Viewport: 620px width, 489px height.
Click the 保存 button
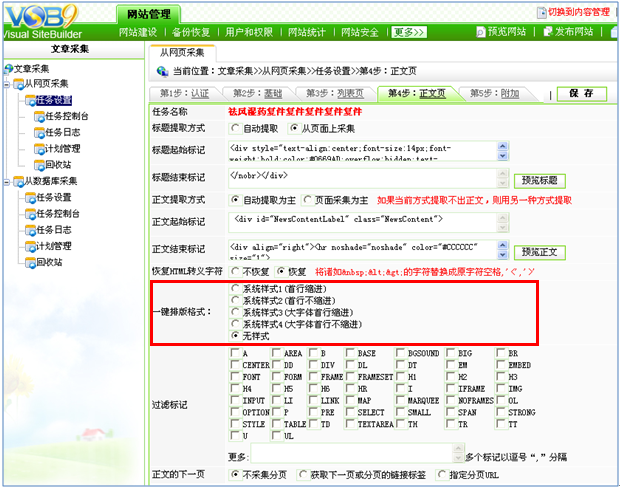tap(581, 94)
